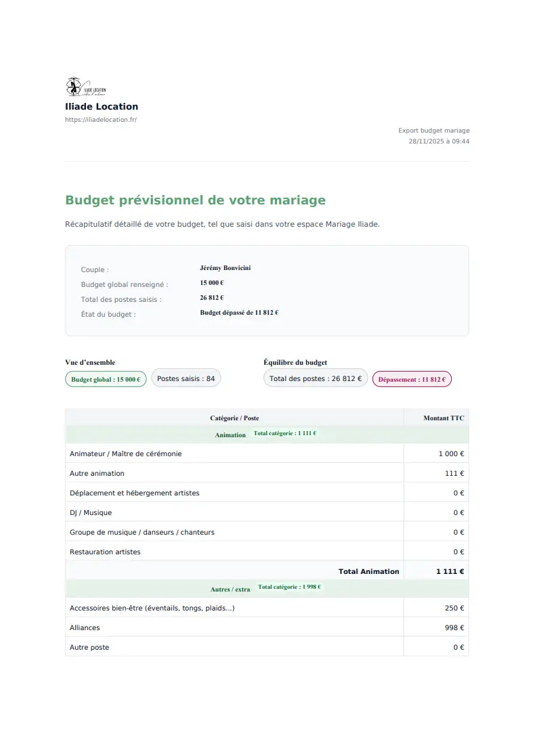535x756 pixels.
Task: Click the 'État du budget :' label
Action: 108,314
